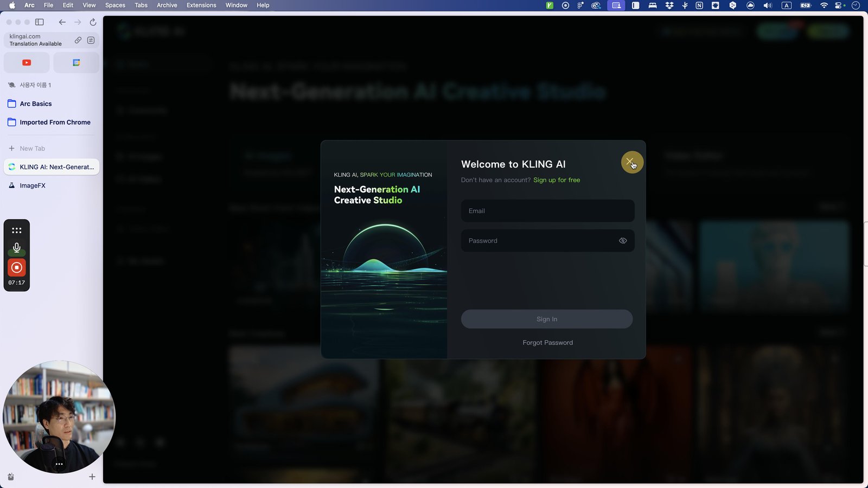Open the Extensions menu
Image resolution: width=868 pixels, height=488 pixels.
[x=201, y=5]
